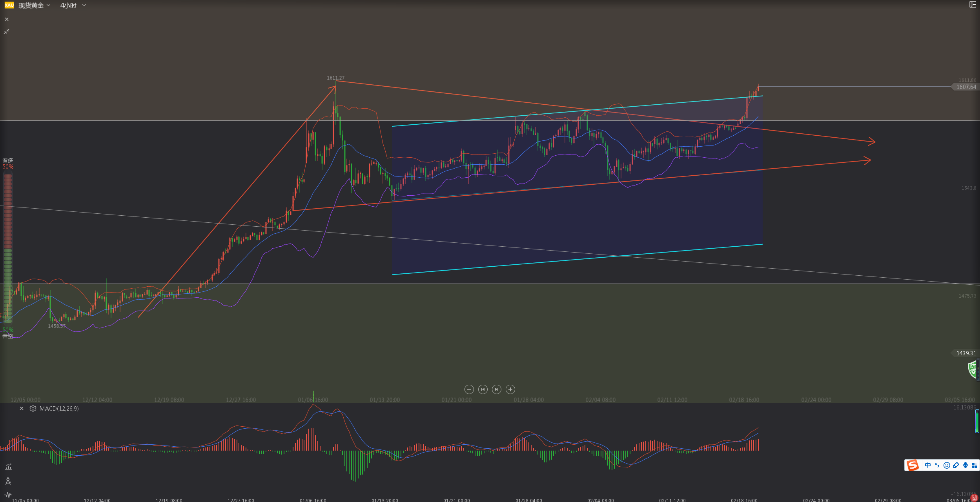Viewport: 980px width, 502px height.
Task: Open MACD indicator settings gear
Action: pyautogui.click(x=33, y=409)
